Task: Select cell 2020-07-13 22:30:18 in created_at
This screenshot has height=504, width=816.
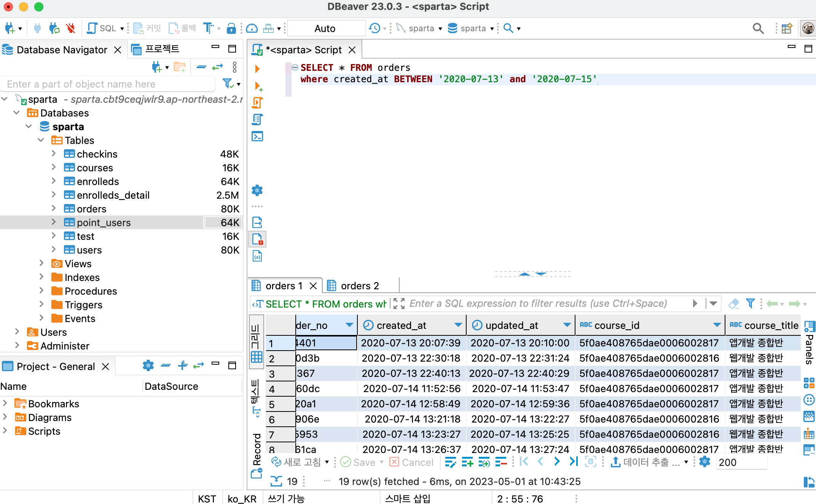Action: pos(411,358)
